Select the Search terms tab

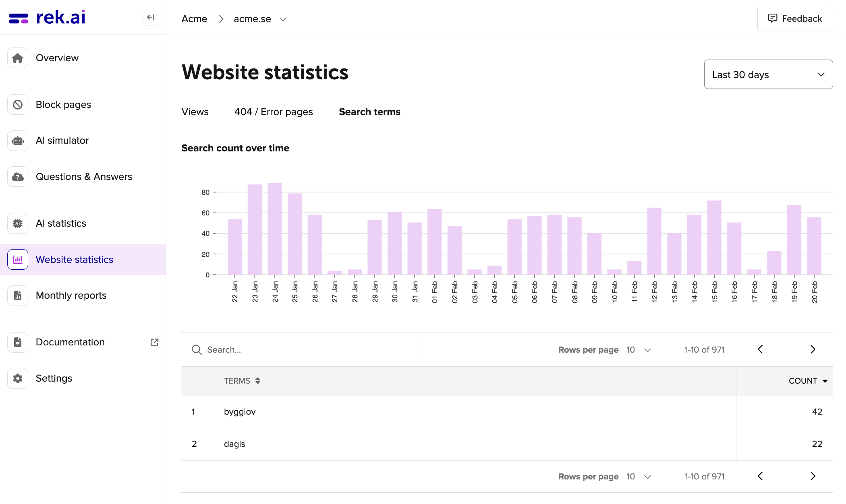coord(369,112)
